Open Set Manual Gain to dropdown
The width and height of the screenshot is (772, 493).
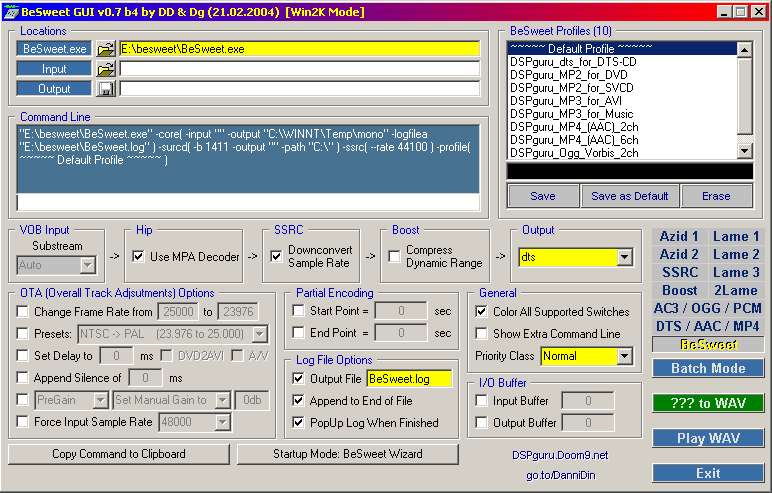(223, 400)
